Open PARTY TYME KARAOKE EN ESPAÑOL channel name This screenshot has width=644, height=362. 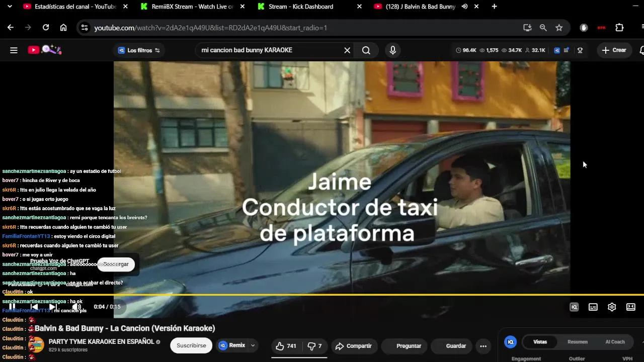(x=102, y=341)
